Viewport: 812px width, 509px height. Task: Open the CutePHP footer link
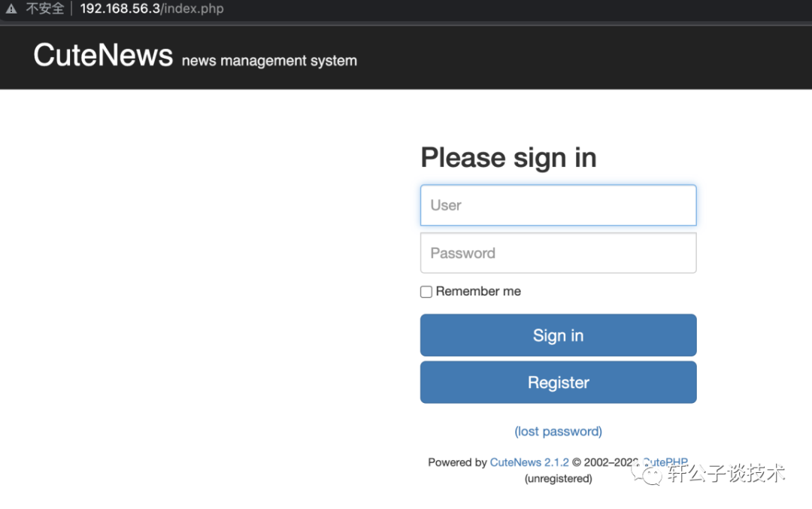[665, 462]
